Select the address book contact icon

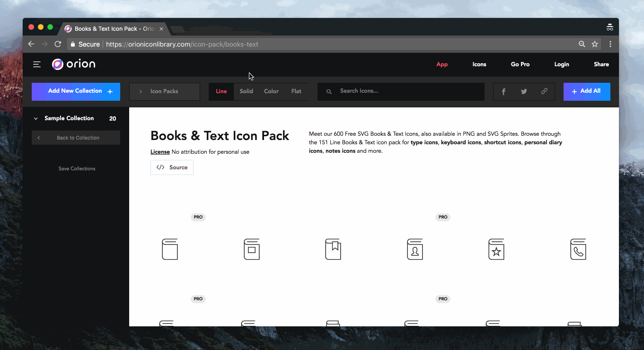(x=415, y=249)
